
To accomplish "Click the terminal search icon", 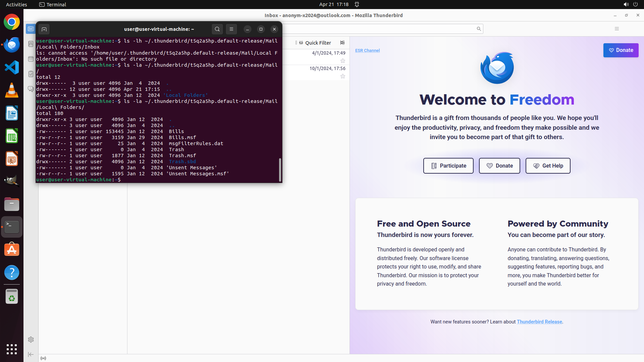I will (x=217, y=29).
